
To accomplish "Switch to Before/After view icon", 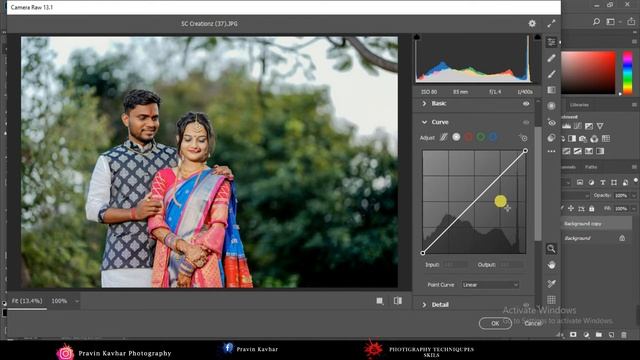I will click(398, 301).
